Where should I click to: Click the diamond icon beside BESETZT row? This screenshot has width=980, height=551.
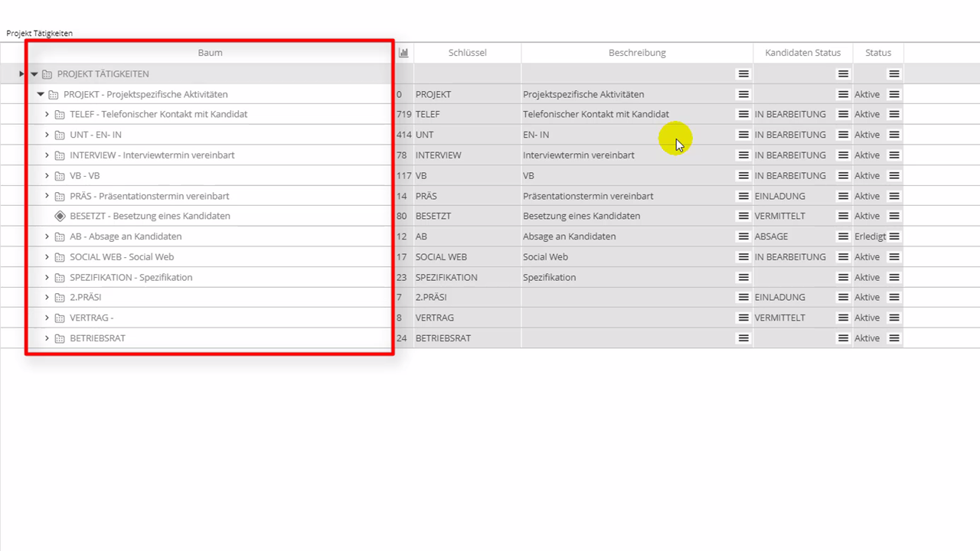pyautogui.click(x=60, y=216)
